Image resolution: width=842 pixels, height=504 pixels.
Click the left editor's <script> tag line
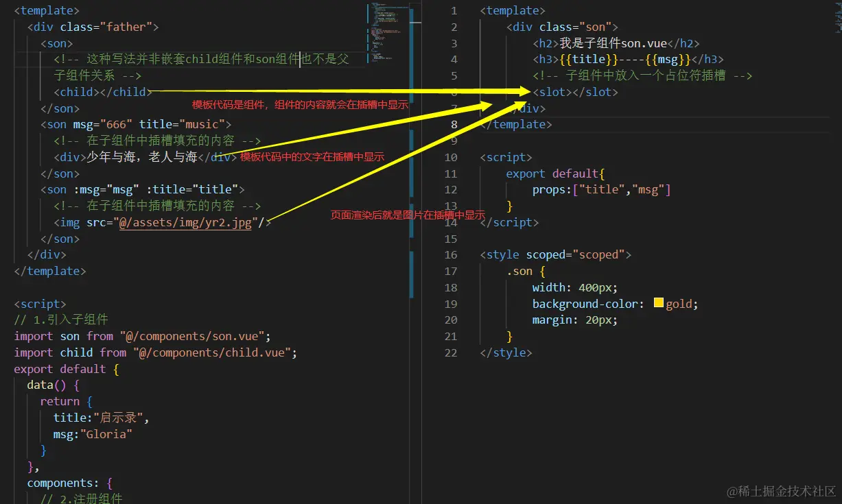tap(40, 304)
